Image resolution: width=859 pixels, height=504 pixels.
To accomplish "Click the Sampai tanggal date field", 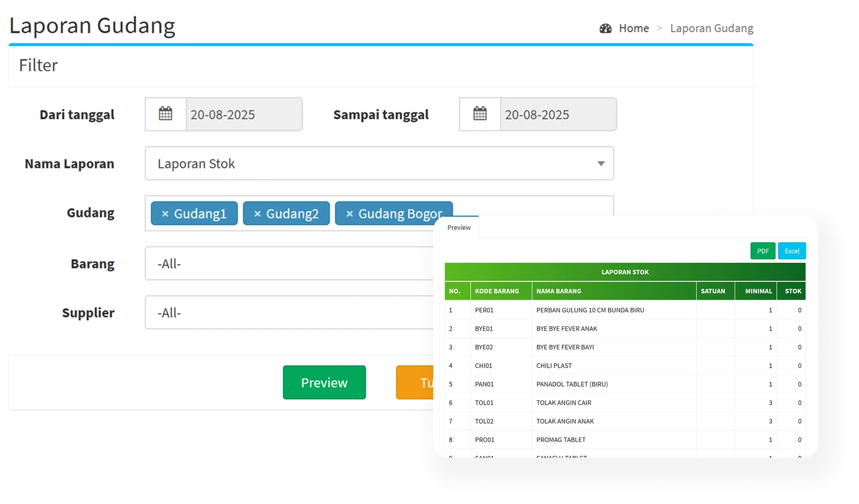I will point(558,115).
